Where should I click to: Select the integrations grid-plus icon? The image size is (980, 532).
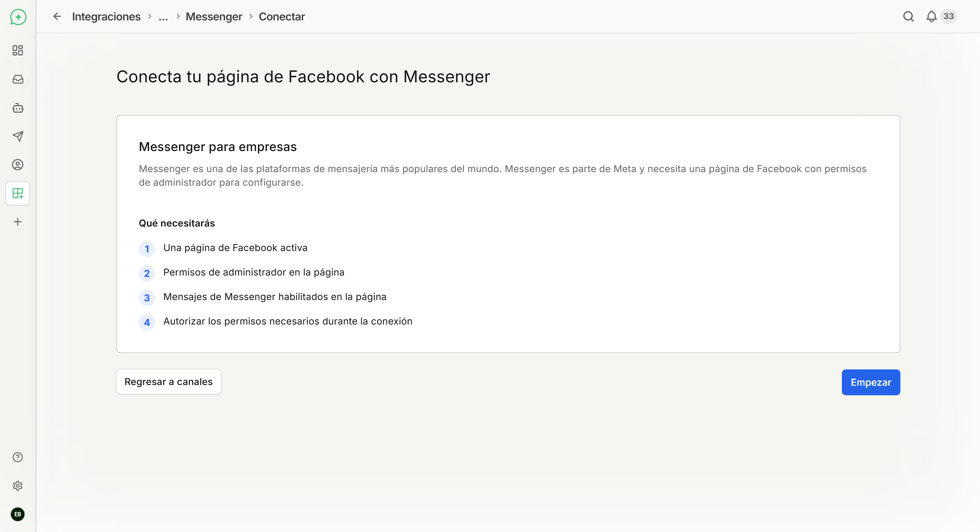pos(18,193)
